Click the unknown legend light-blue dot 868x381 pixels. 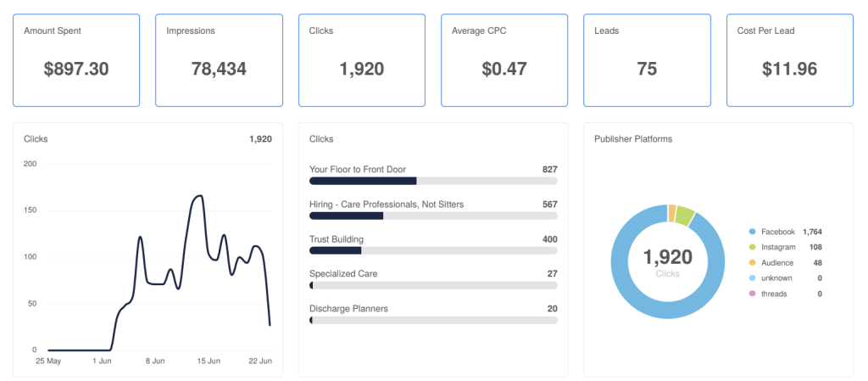pos(752,278)
